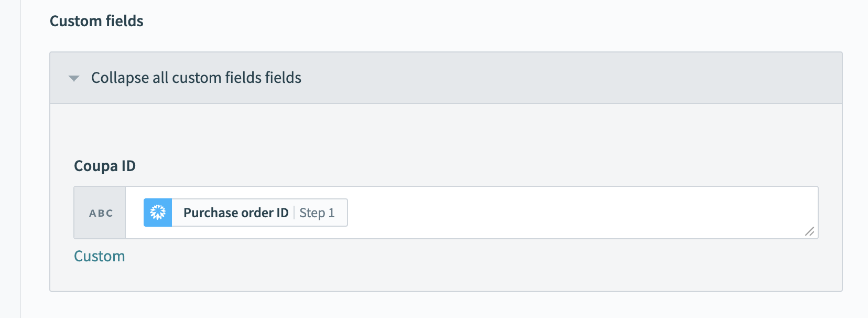The image size is (868, 318).
Task: Select the Coupa ID section heading
Action: 105,165
